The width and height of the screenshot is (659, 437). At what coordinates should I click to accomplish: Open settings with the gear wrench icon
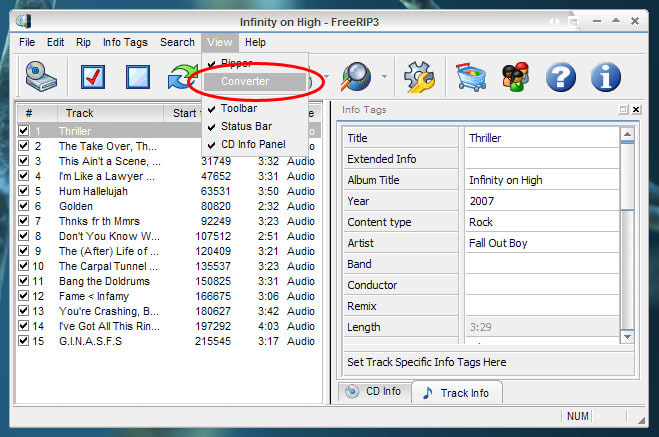click(419, 76)
